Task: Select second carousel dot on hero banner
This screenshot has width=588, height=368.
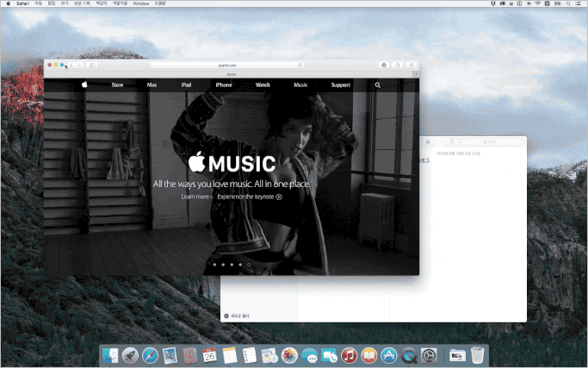Action: point(223,265)
